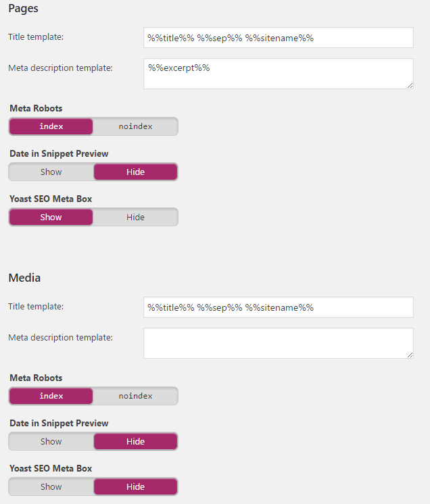This screenshot has height=504, width=430.
Task: Set Media Meta Robots to noindex
Action: pyautogui.click(x=135, y=396)
